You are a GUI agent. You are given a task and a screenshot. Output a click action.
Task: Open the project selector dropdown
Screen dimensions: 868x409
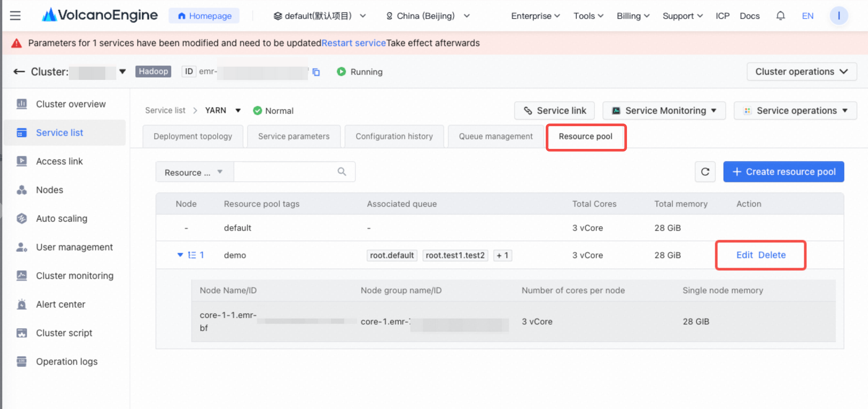(319, 16)
